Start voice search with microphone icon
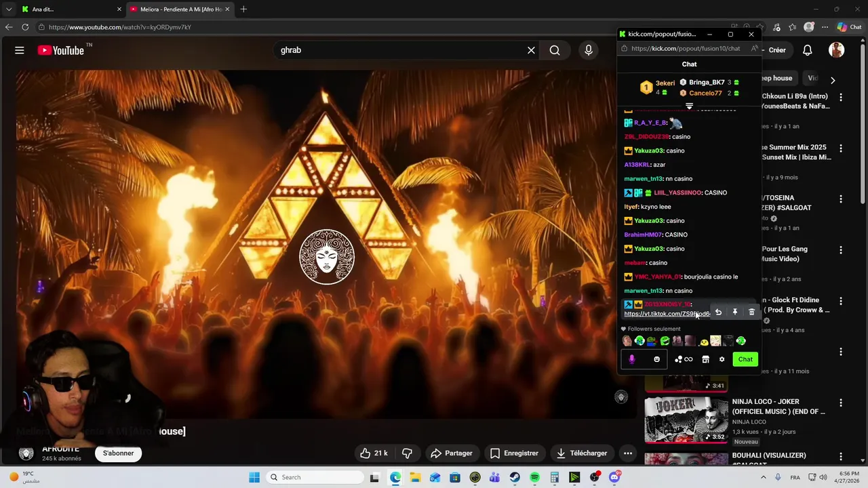Image resolution: width=868 pixels, height=488 pixels. pyautogui.click(x=589, y=50)
